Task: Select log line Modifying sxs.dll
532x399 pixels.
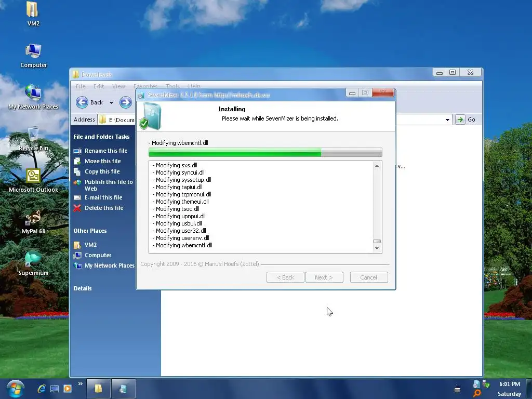Action: [175, 165]
